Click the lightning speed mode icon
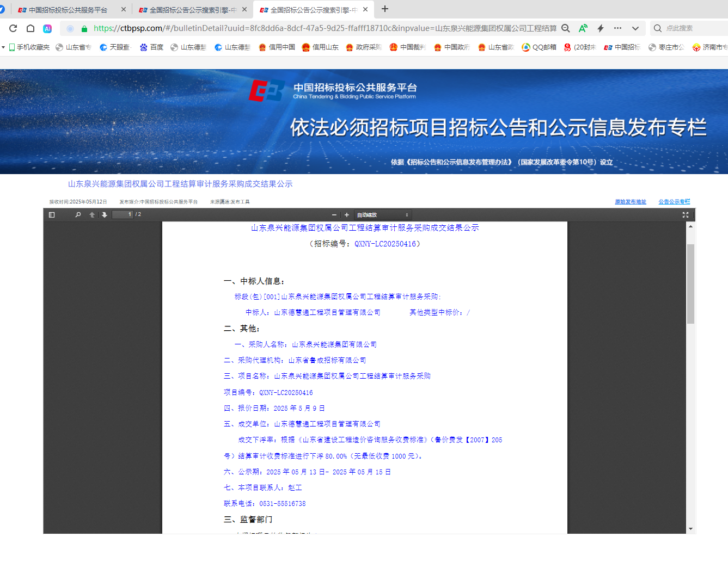The height and width of the screenshot is (562, 728). coord(601,28)
